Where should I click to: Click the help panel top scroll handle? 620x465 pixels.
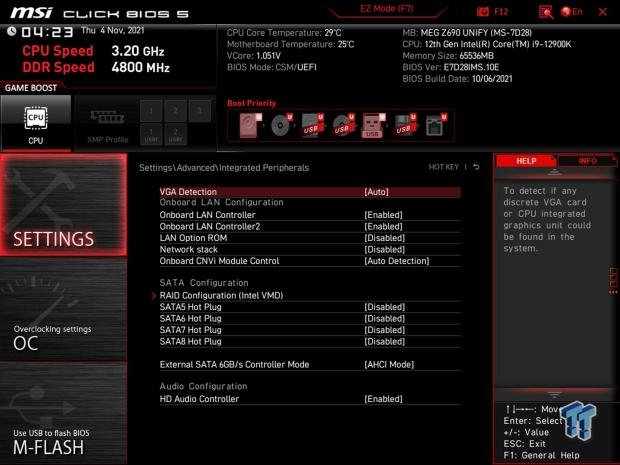(554, 172)
